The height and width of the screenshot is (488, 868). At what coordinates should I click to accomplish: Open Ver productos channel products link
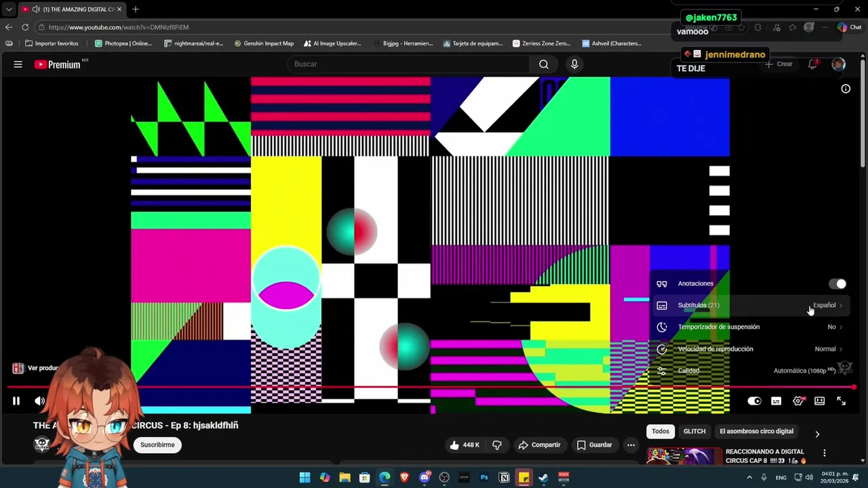pyautogui.click(x=36, y=368)
